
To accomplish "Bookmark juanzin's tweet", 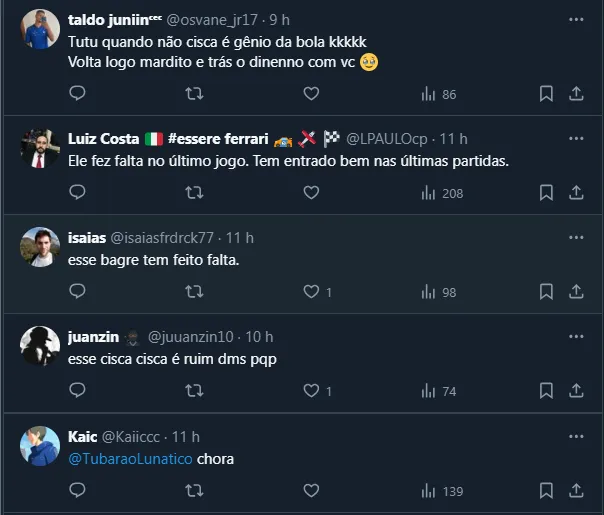I will pyautogui.click(x=546, y=391).
